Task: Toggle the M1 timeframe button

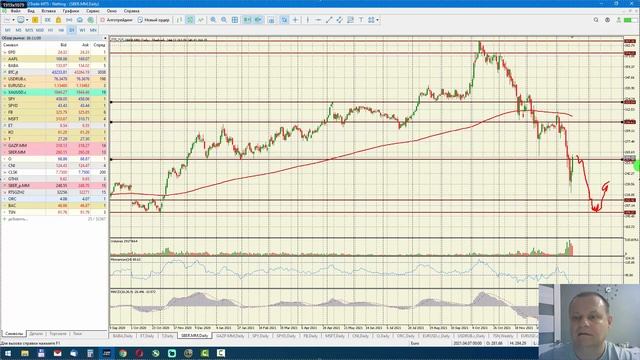Action: pyautogui.click(x=8, y=30)
